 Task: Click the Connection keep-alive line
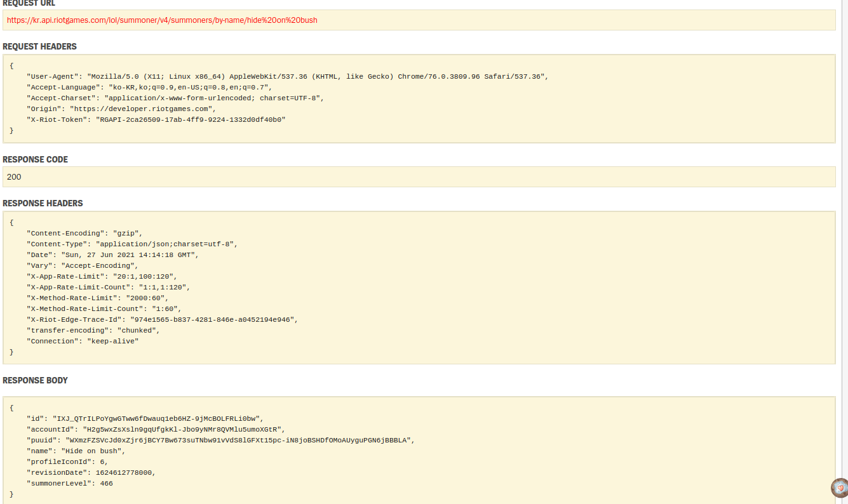tap(83, 341)
